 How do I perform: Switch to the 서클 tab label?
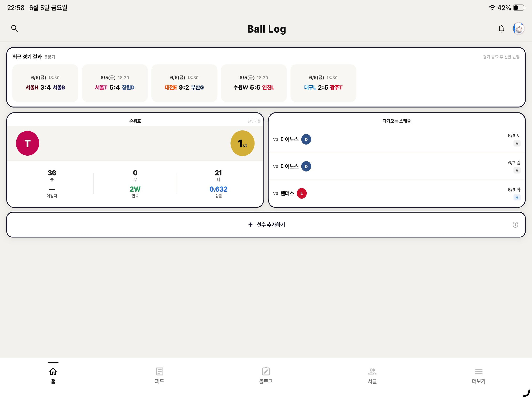tap(372, 381)
